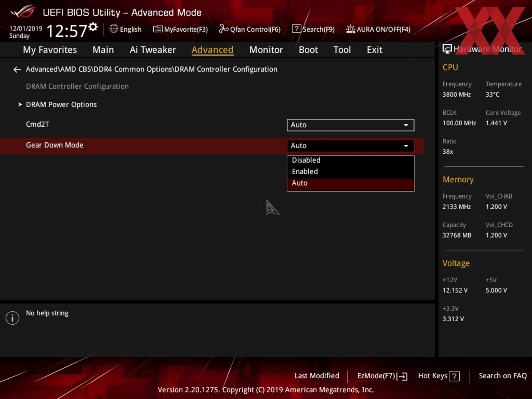Choose Disabled in Gear Down Mode list

(350, 160)
